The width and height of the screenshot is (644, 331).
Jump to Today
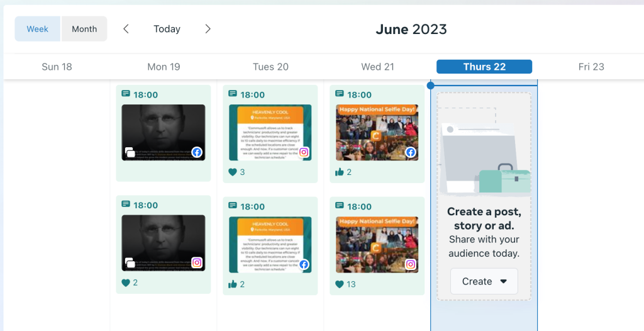pos(167,29)
